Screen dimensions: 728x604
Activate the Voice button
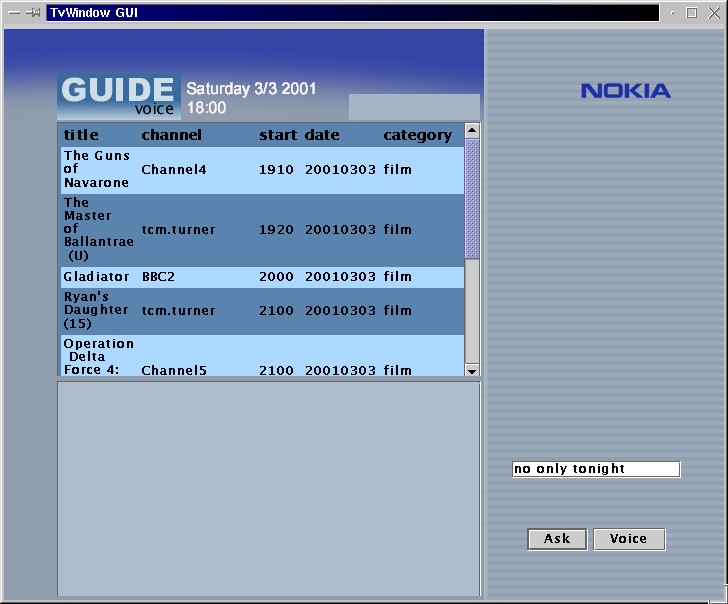pos(629,539)
